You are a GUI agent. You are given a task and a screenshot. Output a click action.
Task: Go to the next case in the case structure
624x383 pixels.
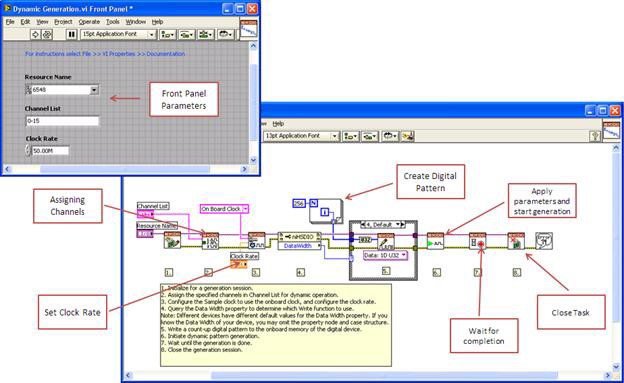pyautogui.click(x=403, y=225)
